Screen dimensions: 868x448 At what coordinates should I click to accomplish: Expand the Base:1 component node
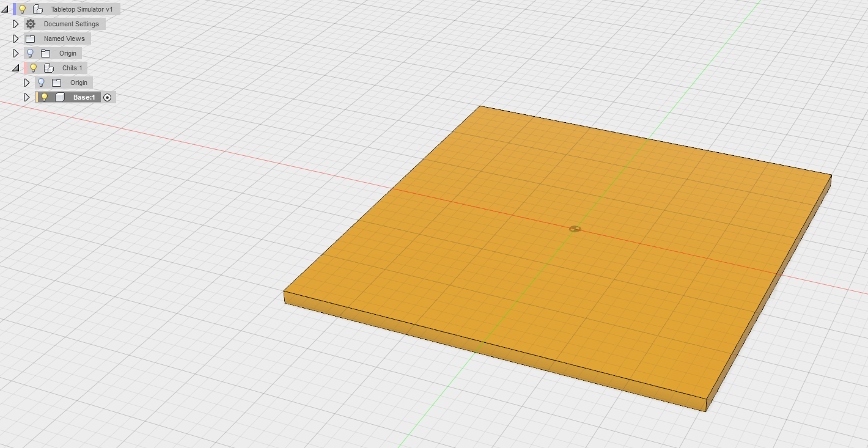coord(27,97)
